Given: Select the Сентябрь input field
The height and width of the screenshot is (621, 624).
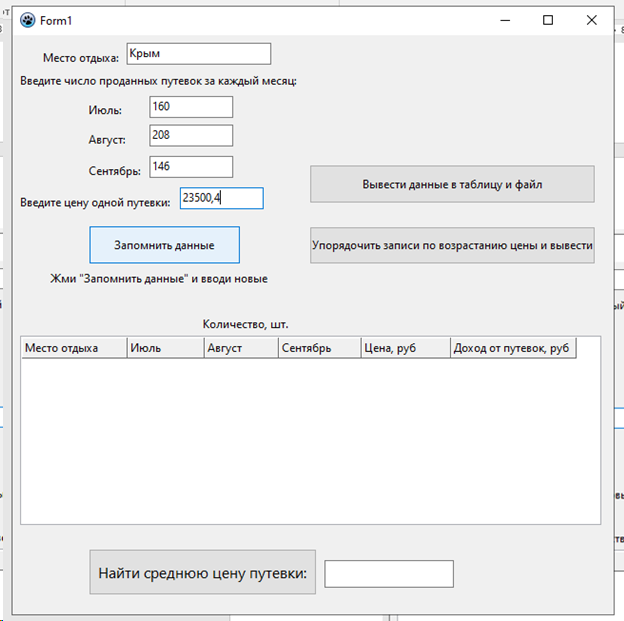Looking at the screenshot, I should coord(191,167).
